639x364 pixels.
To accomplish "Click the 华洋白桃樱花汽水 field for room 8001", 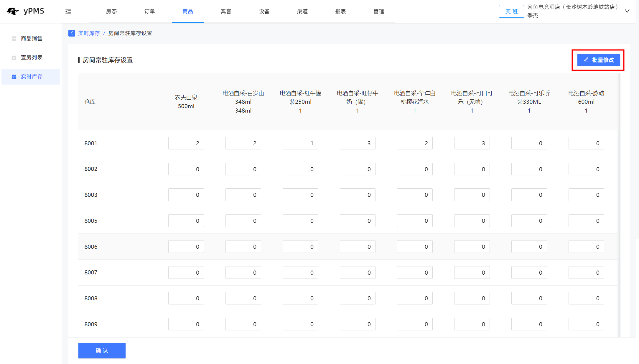I will pyautogui.click(x=415, y=143).
